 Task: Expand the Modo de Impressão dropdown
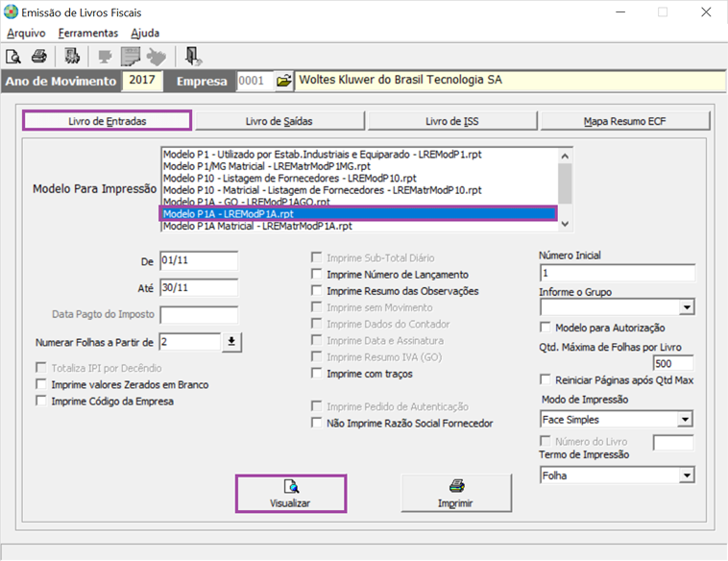tap(686, 420)
